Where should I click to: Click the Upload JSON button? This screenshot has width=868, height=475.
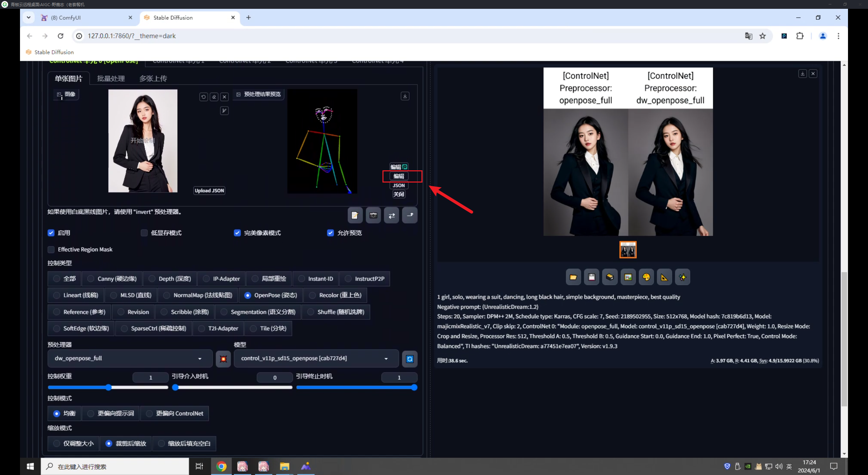(209, 190)
